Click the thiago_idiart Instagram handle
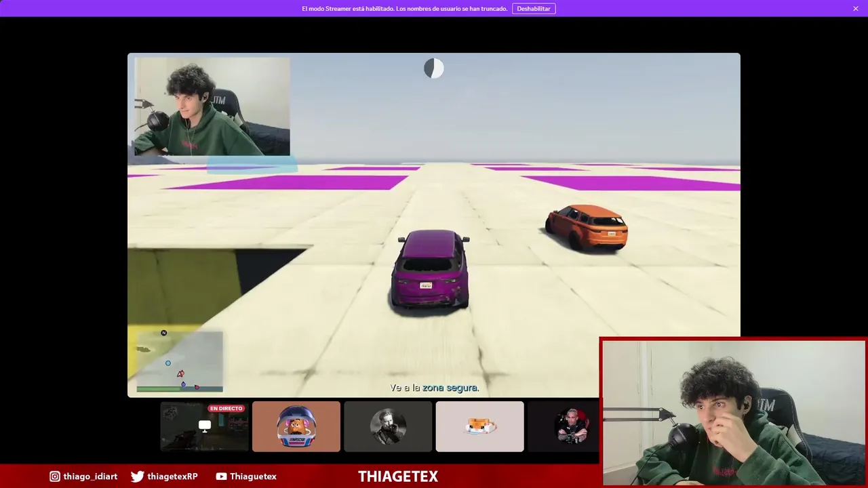This screenshot has width=868, height=488. pos(90,476)
